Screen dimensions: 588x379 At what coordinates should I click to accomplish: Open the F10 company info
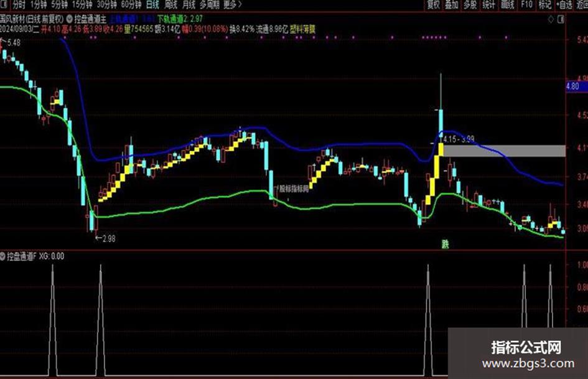pos(526,5)
